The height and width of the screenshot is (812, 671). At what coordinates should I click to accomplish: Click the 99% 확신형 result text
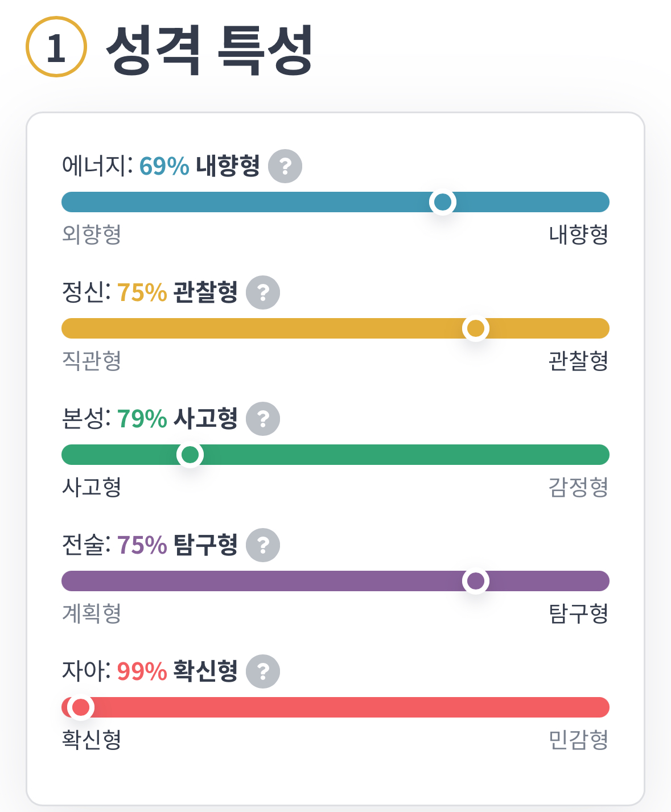(x=177, y=671)
